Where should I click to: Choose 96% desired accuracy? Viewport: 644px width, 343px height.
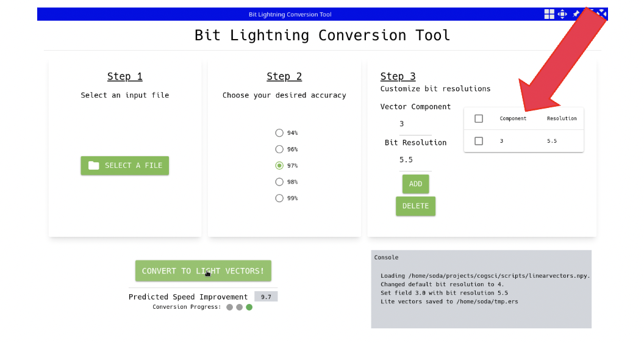(279, 150)
